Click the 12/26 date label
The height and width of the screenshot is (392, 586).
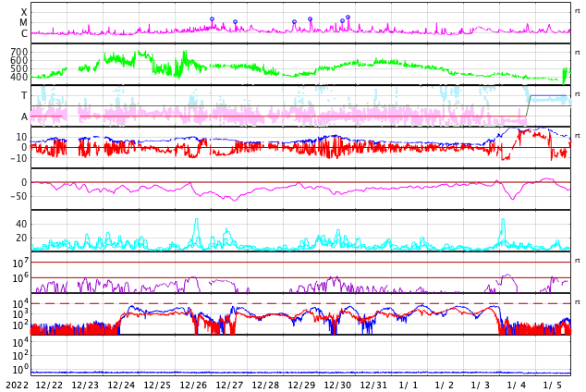pyautogui.click(x=193, y=386)
